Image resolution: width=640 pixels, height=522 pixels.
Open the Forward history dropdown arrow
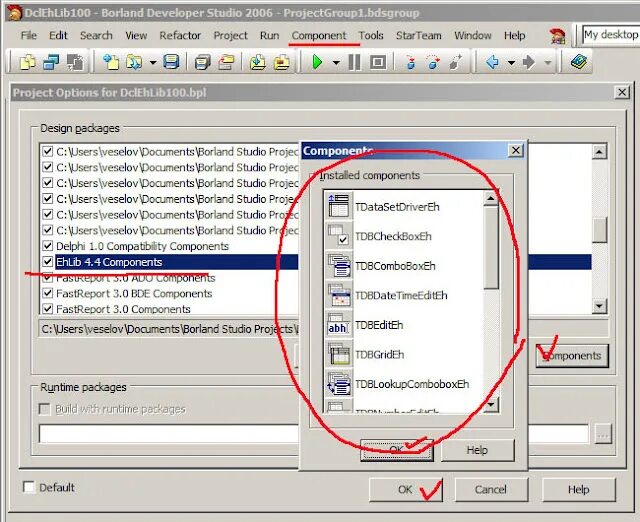tap(548, 62)
